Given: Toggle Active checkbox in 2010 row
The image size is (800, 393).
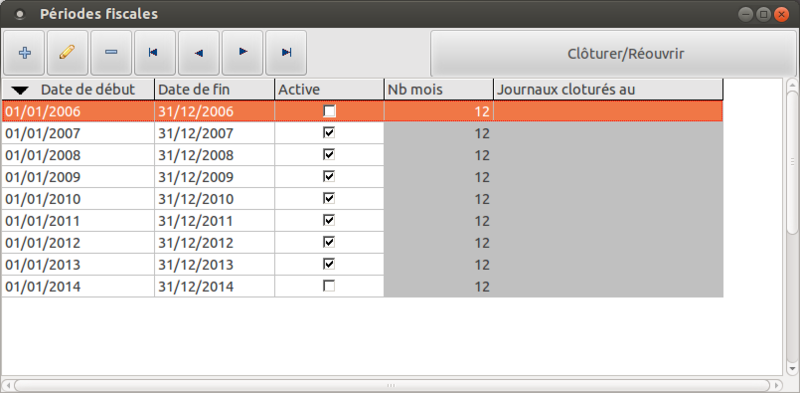Looking at the screenshot, I should pyautogui.click(x=330, y=199).
